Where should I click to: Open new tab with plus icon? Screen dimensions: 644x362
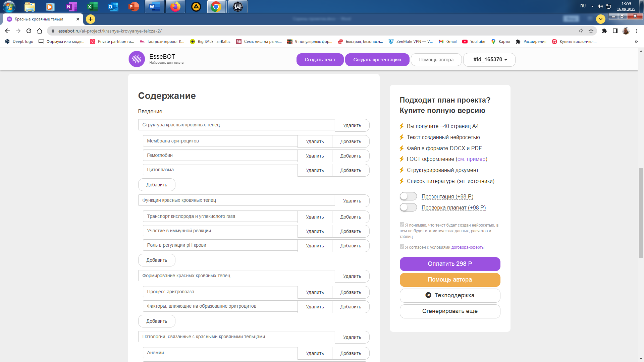[x=91, y=19]
